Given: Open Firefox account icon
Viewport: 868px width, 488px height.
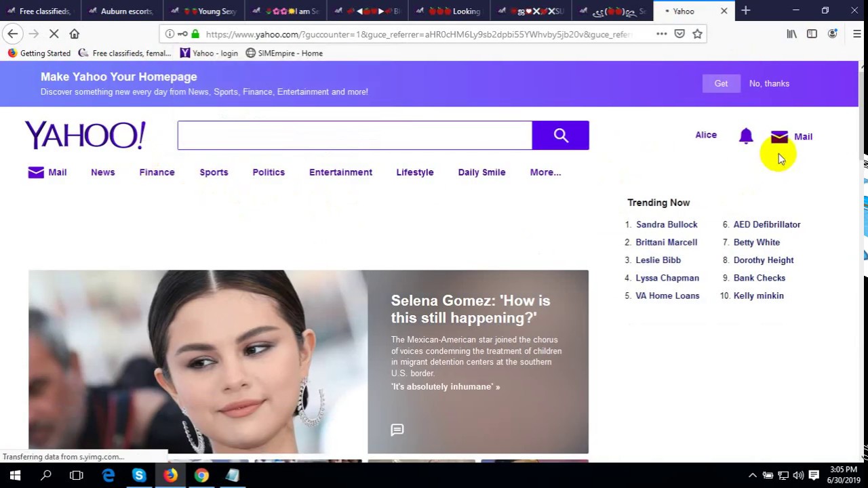Looking at the screenshot, I should [x=833, y=34].
